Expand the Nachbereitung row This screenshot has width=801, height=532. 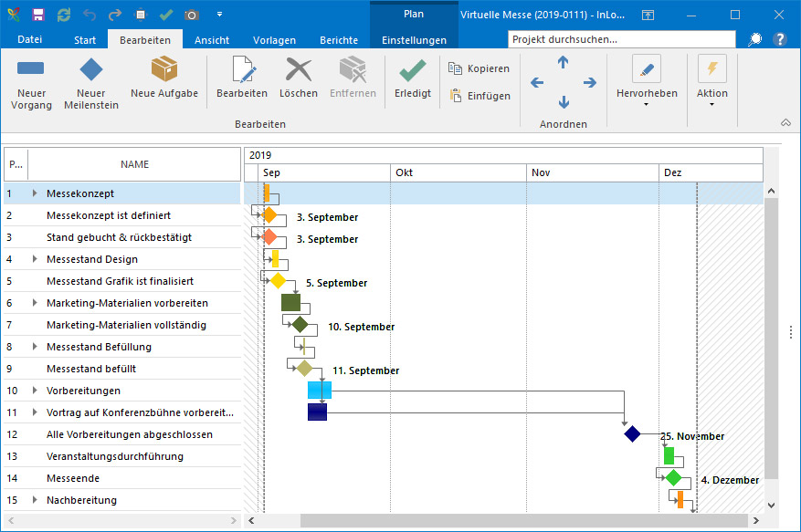coord(34,500)
